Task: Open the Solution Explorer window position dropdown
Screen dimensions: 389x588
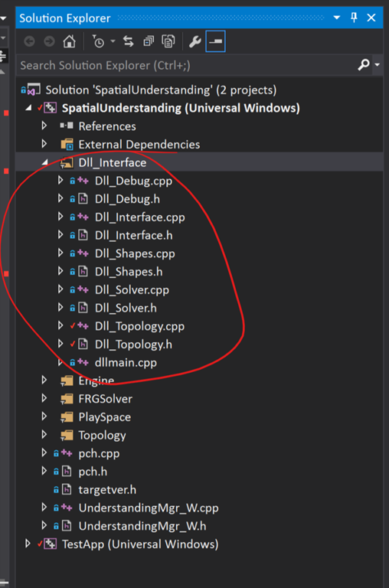Action: pyautogui.click(x=336, y=18)
